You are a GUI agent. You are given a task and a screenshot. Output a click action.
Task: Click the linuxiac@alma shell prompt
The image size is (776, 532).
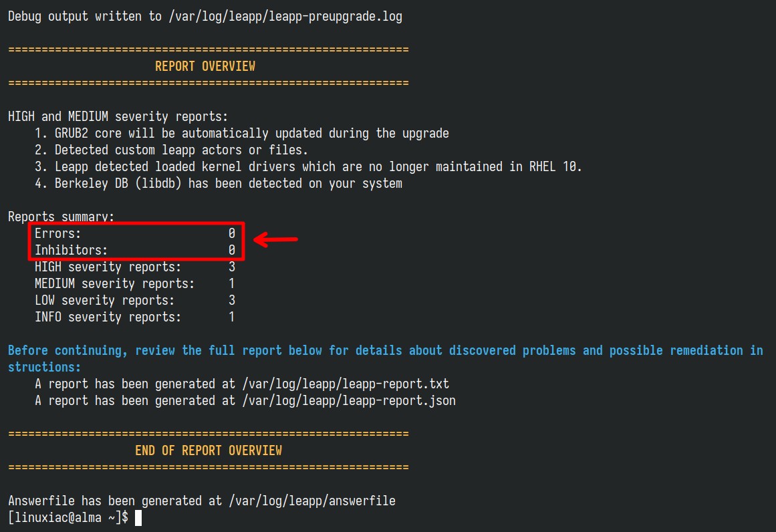pyautogui.click(x=68, y=518)
